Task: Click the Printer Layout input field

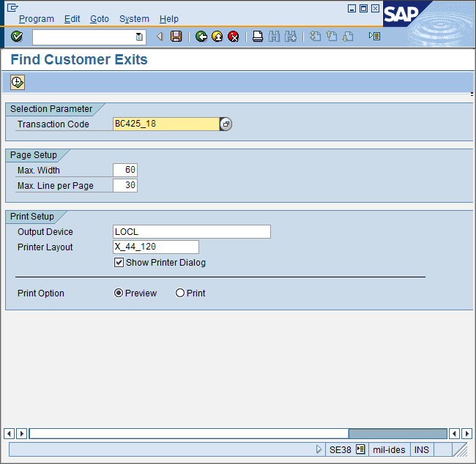Action: (156, 247)
